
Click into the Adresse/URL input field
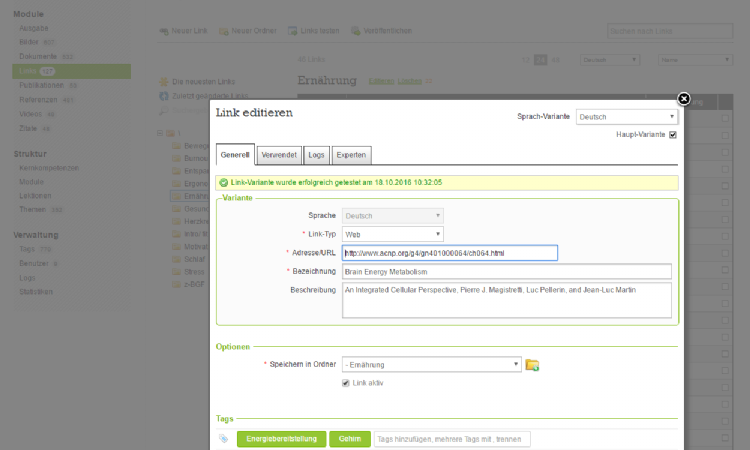(x=449, y=253)
